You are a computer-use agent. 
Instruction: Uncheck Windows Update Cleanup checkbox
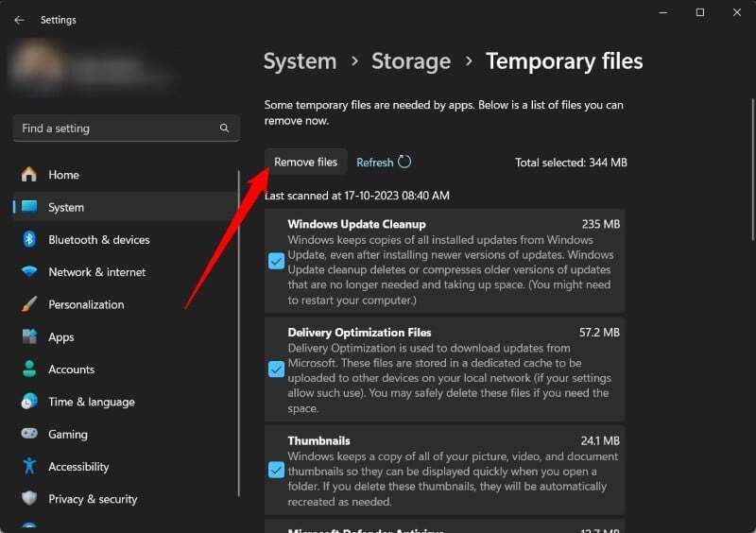(x=276, y=262)
